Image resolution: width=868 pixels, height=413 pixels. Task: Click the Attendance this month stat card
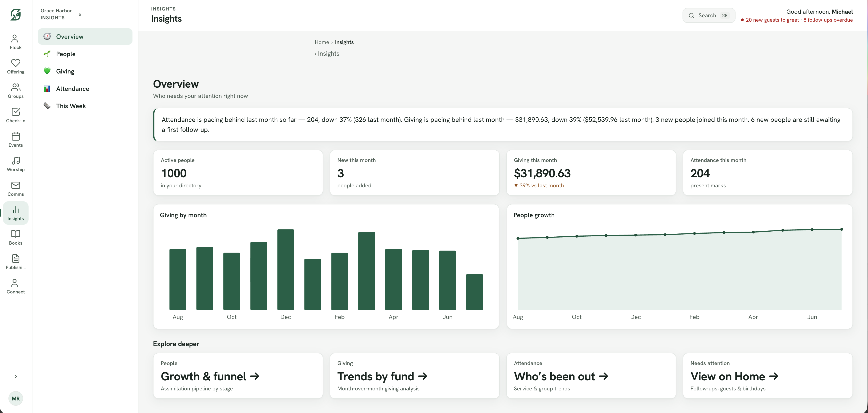[767, 173]
